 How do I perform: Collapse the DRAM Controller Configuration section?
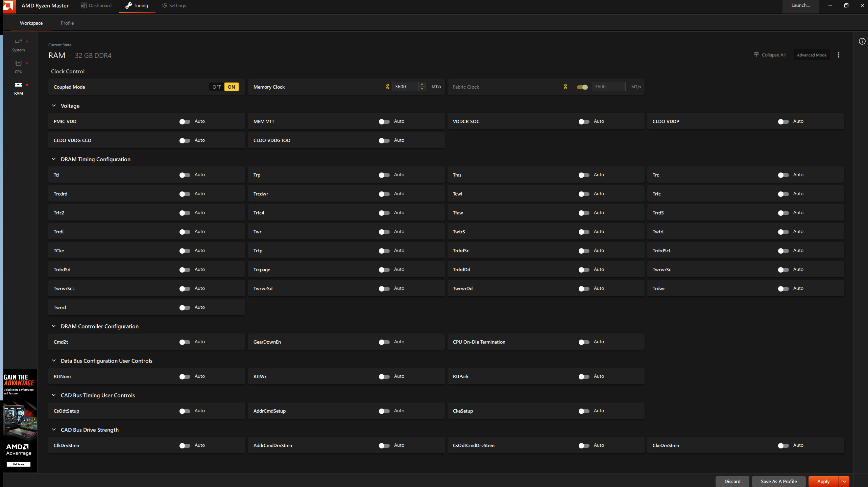(x=54, y=326)
